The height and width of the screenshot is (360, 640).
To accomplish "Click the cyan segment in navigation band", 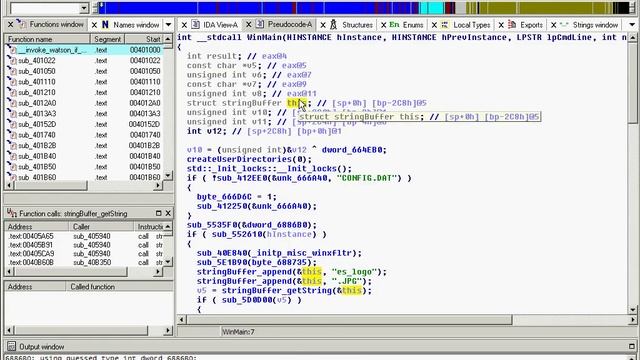I will 431,8.
